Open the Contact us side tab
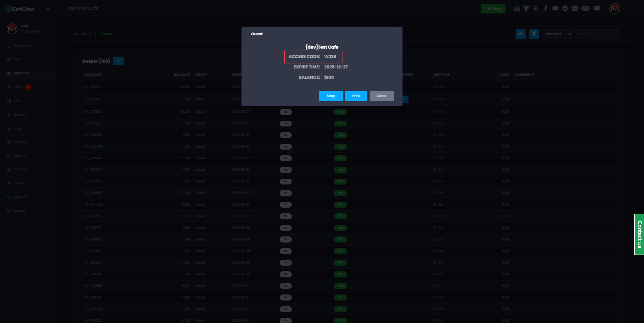644x323 pixels. tap(639, 234)
